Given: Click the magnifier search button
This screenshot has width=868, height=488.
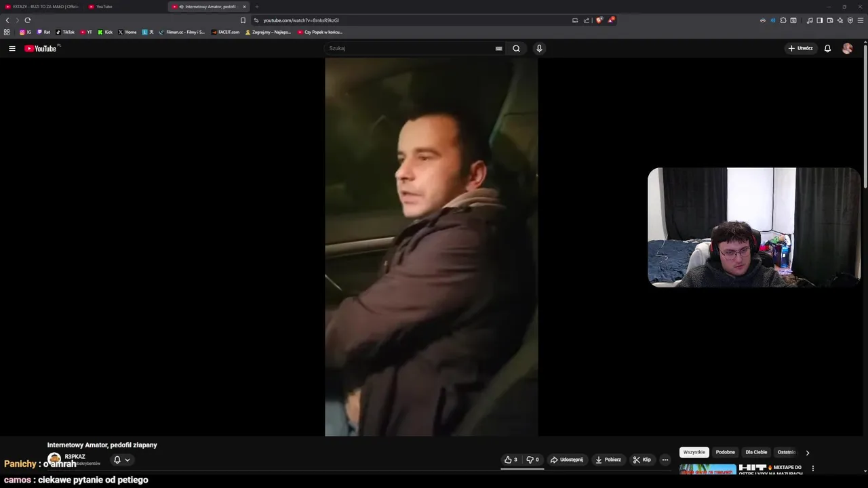Looking at the screenshot, I should click(x=516, y=48).
